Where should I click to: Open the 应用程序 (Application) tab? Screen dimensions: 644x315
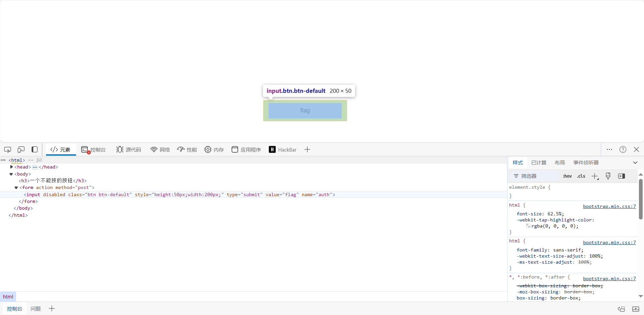click(x=246, y=150)
